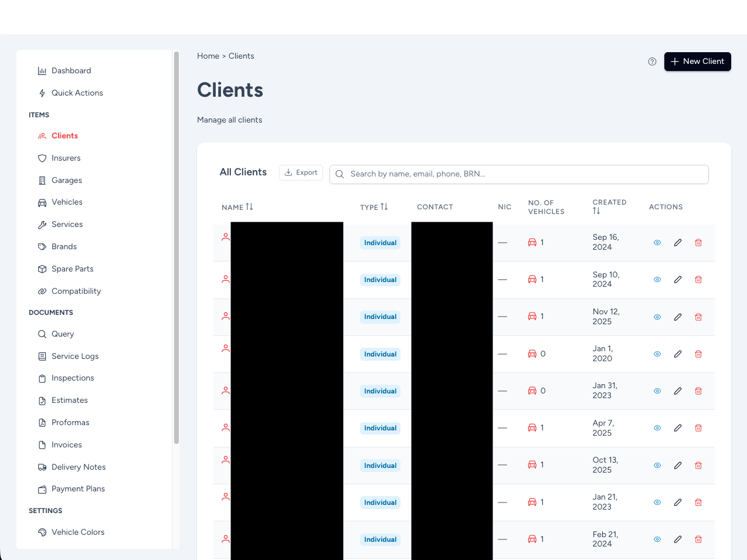The height and width of the screenshot is (560, 747).
Task: Navigate to Home in the breadcrumb
Action: [x=208, y=56]
